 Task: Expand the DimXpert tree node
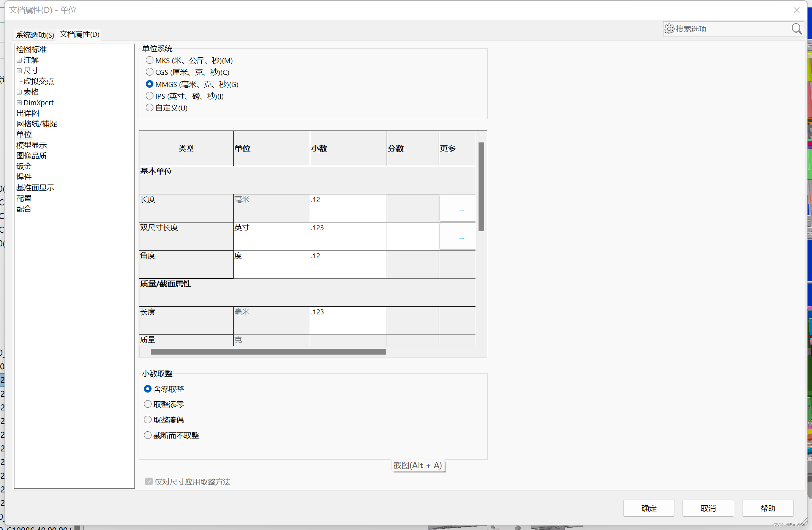point(19,103)
